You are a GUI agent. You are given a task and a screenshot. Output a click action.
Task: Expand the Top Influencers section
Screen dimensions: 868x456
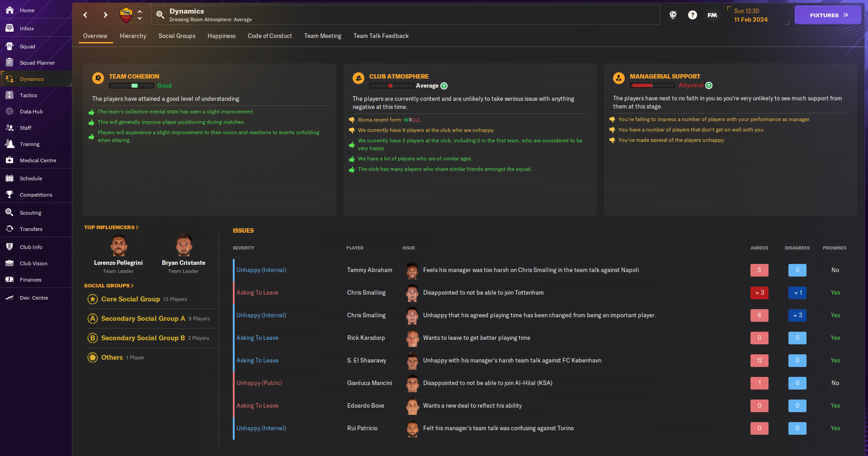coord(111,227)
